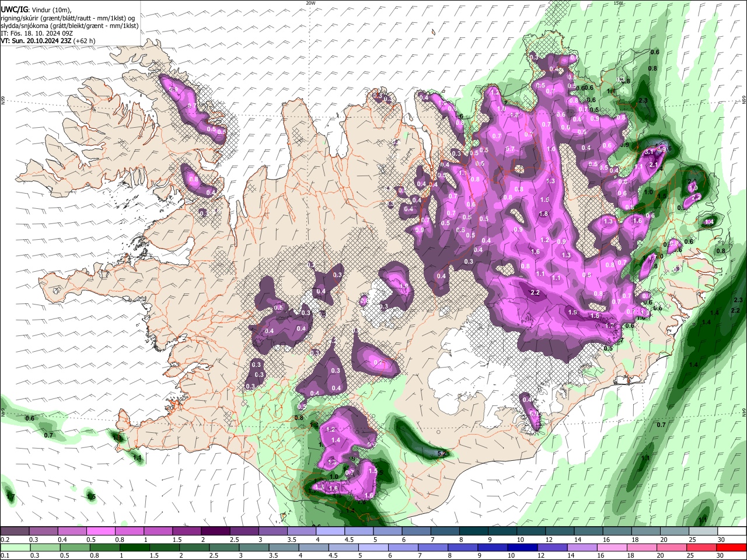Click the '3.1' value in the eastern snow patch
747x560 pixels.
coord(648,152)
